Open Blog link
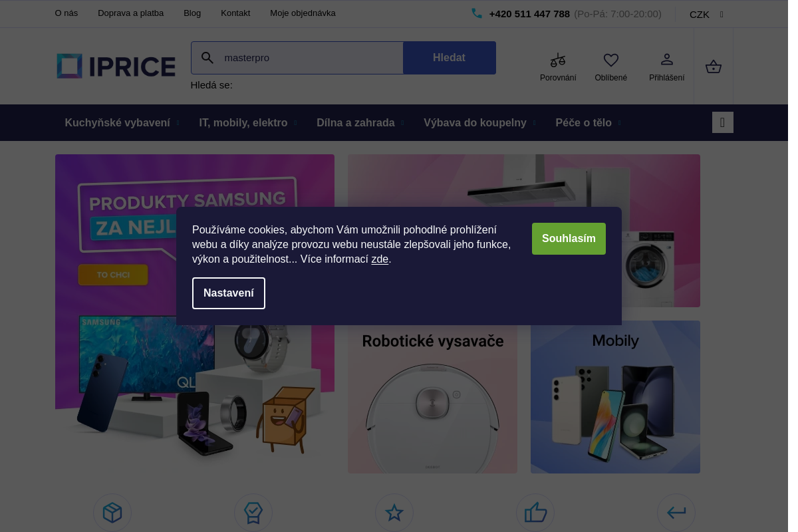 click(192, 13)
